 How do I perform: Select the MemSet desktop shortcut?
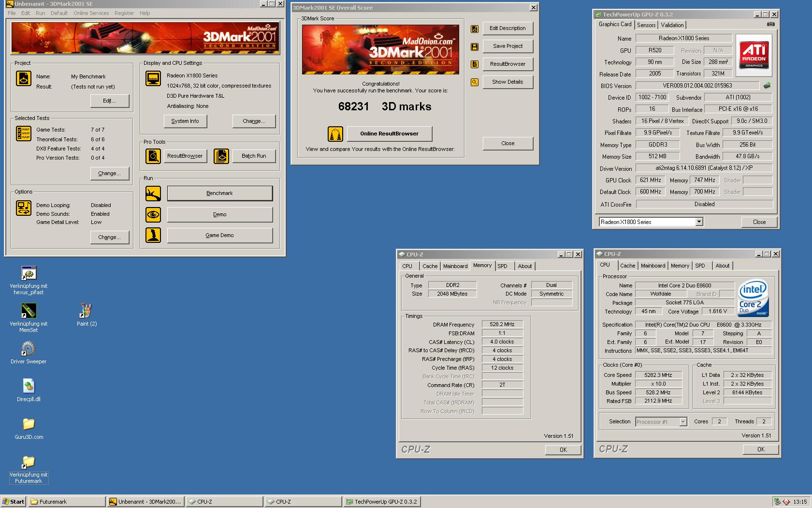[x=29, y=318]
